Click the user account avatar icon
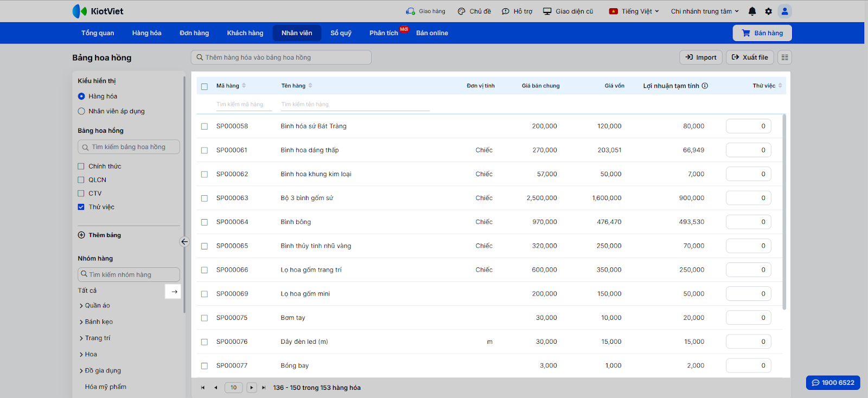This screenshot has width=868, height=398. [784, 11]
